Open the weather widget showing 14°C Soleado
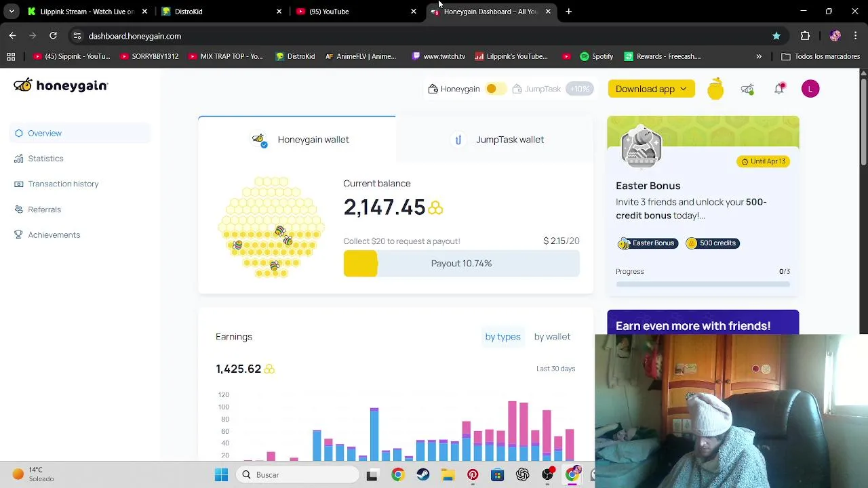This screenshot has width=868, height=488. (34, 474)
